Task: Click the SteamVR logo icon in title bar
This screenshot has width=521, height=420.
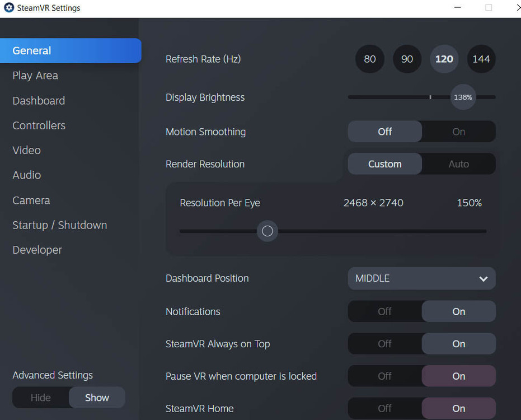Action: (x=9, y=8)
